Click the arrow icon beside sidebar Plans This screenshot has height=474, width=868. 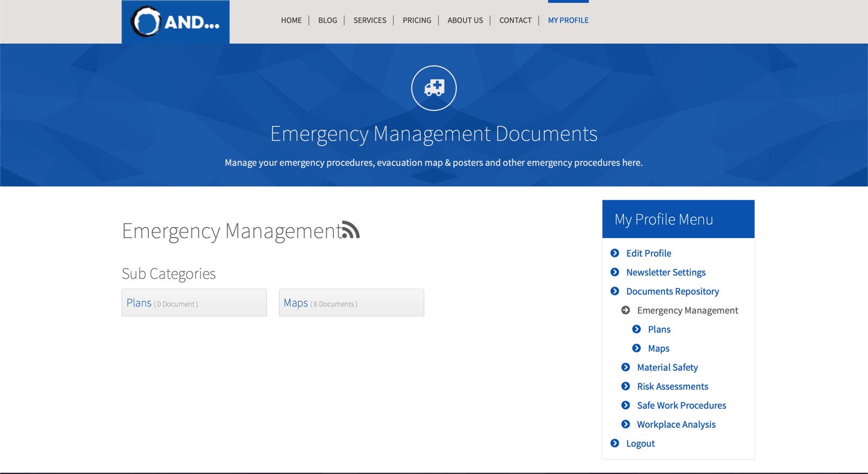coord(636,329)
